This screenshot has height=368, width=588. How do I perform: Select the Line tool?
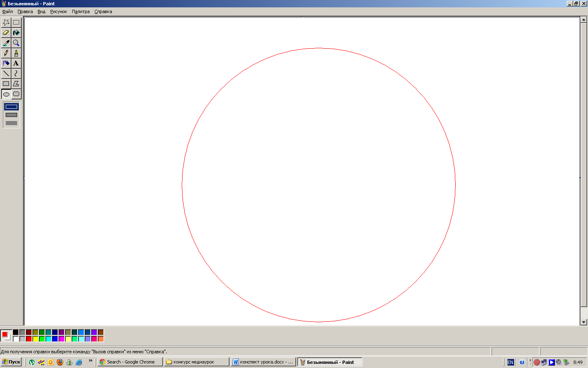click(x=6, y=74)
